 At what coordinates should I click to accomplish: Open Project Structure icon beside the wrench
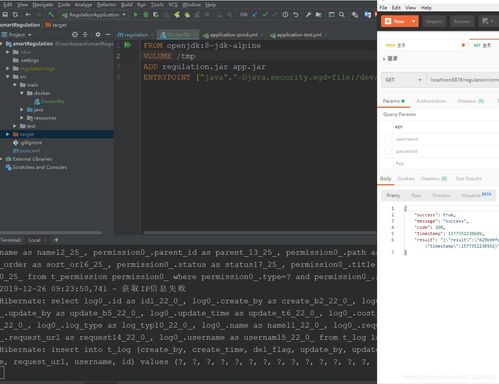coord(319,15)
